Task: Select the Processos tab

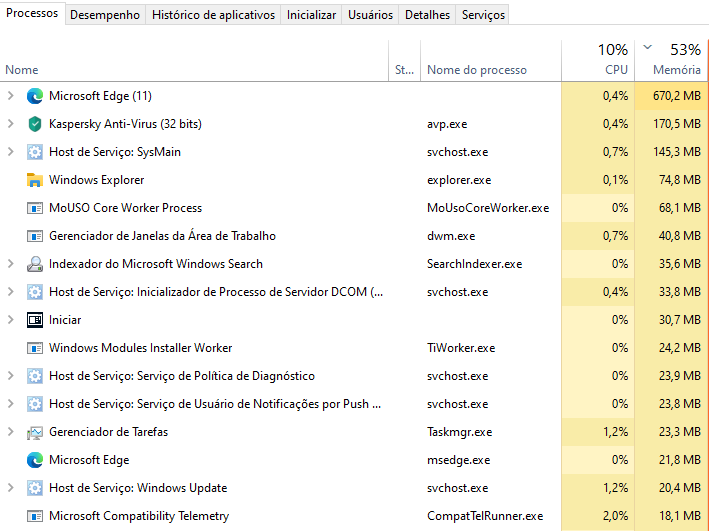Action: tap(32, 13)
